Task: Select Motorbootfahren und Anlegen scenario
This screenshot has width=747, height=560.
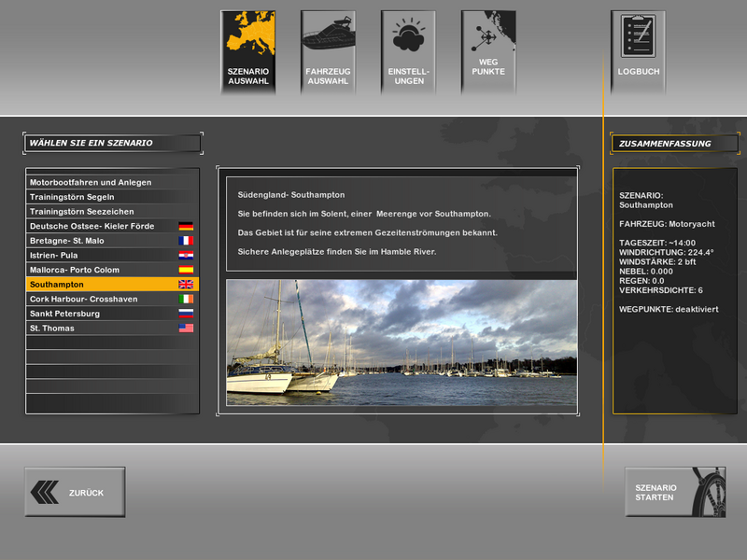Action: point(91,182)
